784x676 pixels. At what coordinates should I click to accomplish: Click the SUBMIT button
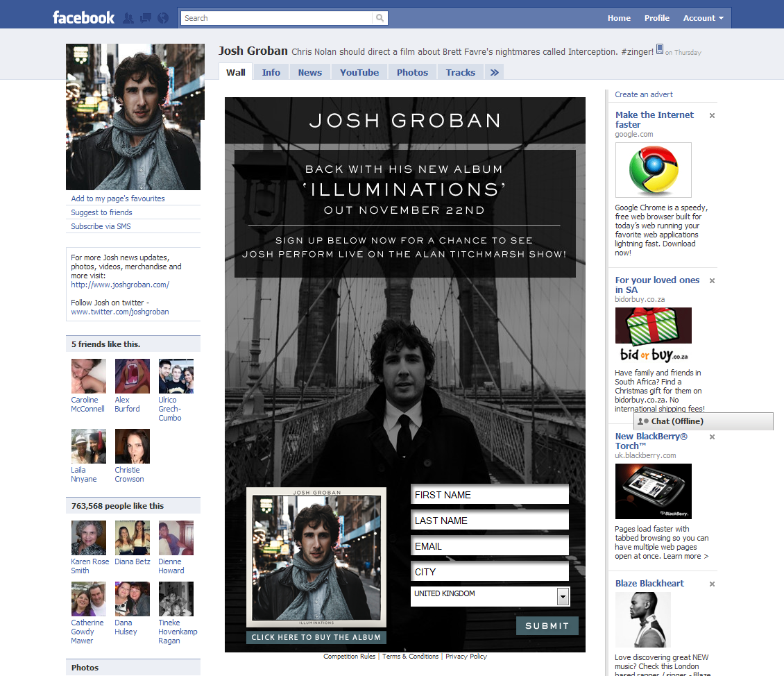pos(547,625)
